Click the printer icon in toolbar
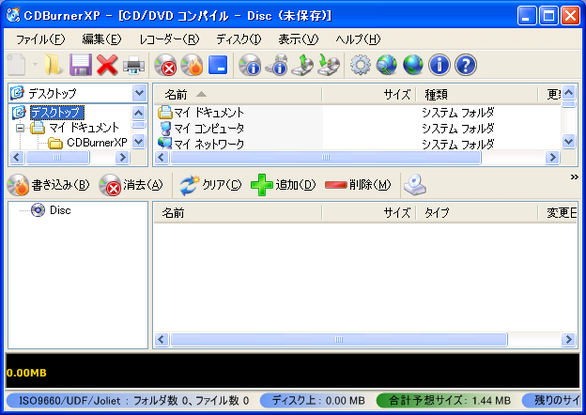 [134, 65]
